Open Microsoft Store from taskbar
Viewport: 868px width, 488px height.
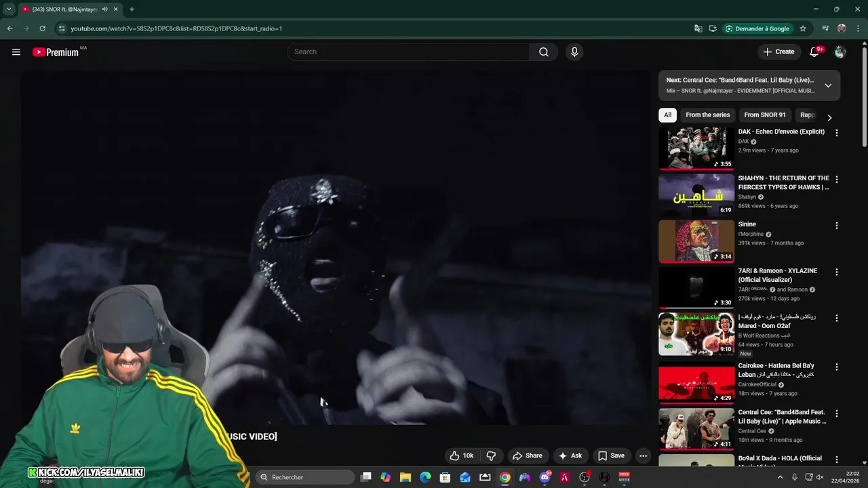point(446,477)
